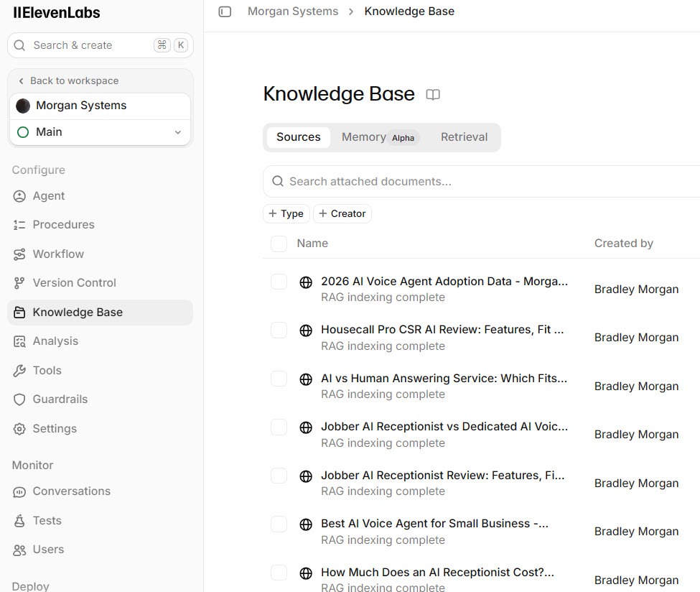Open Conversations in the sidebar
This screenshot has width=700, height=592.
click(x=100, y=491)
